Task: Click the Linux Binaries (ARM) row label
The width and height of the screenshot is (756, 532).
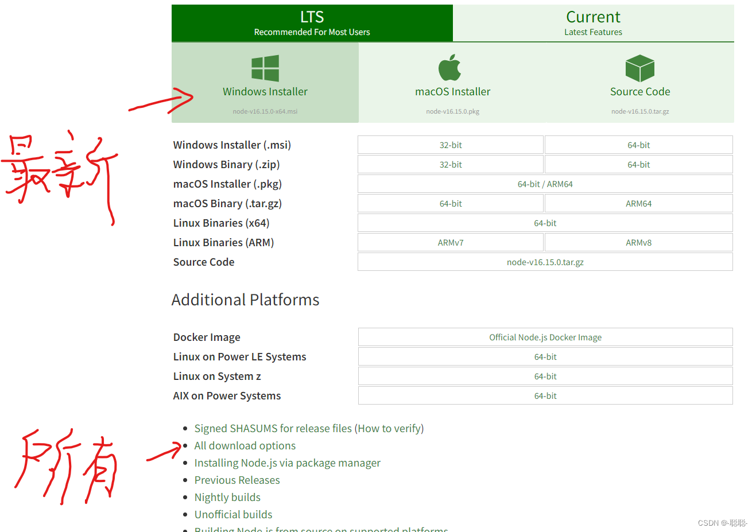Action: (223, 243)
